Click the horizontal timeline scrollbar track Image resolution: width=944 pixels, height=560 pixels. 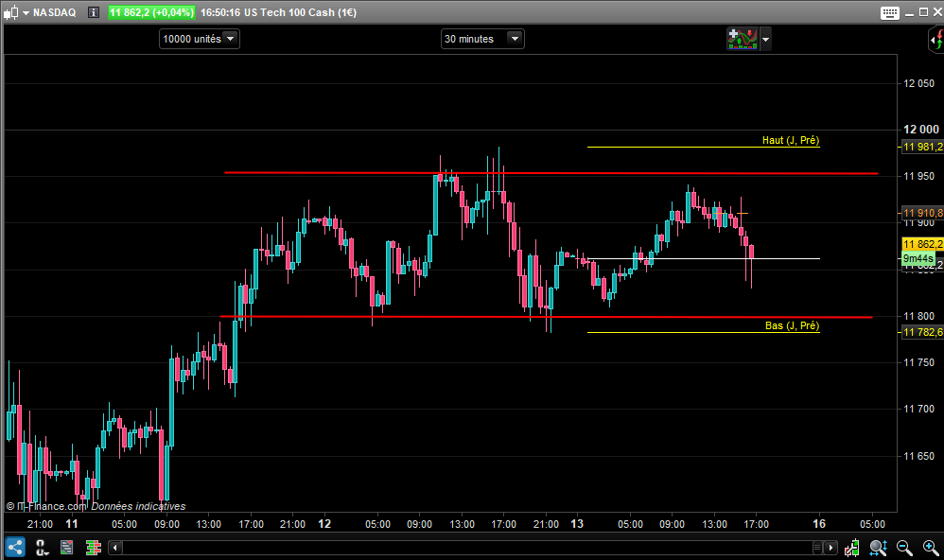point(467,548)
